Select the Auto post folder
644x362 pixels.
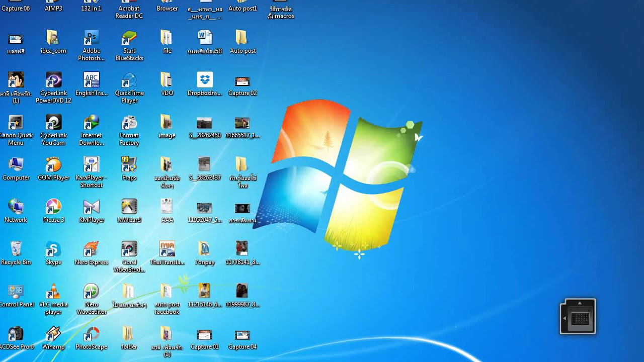tap(243, 39)
